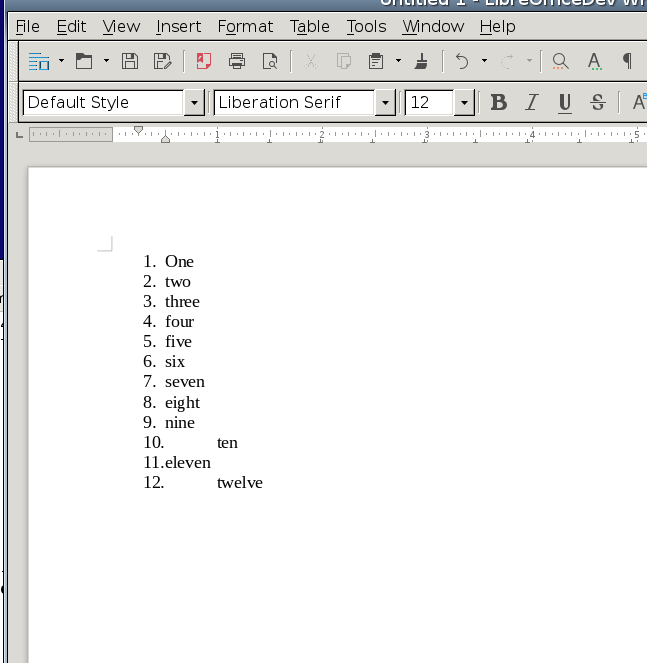647x663 pixels.
Task: Open the font name dropdown arrow
Action: click(385, 102)
